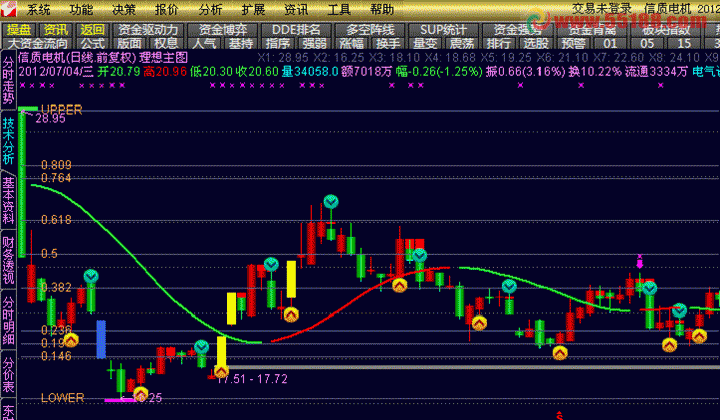Open the 功能 menu
The height and width of the screenshot is (420, 720).
coord(81,10)
